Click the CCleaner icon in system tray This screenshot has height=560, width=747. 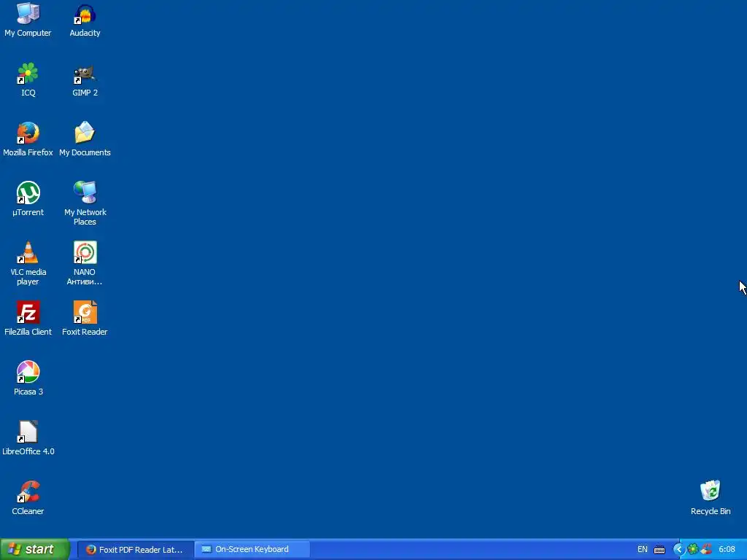[x=706, y=550]
